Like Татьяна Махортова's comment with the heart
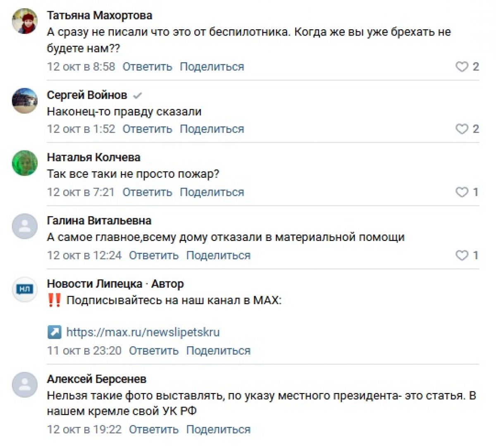 click(x=462, y=67)
